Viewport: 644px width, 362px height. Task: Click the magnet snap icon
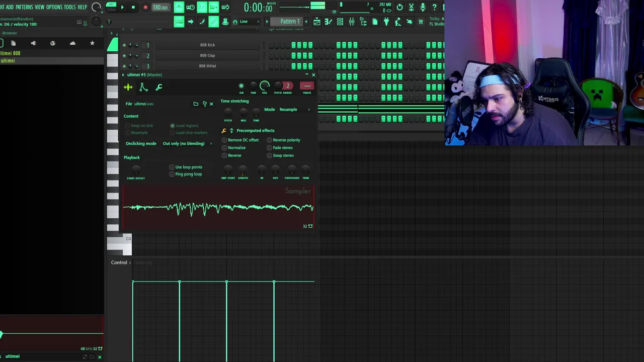tap(235, 22)
